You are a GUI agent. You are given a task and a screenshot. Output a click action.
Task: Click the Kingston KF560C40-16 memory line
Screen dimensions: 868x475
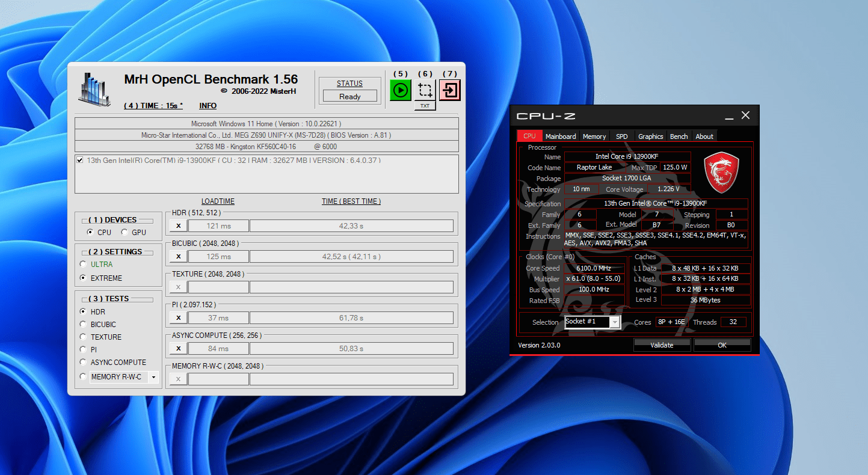point(266,146)
